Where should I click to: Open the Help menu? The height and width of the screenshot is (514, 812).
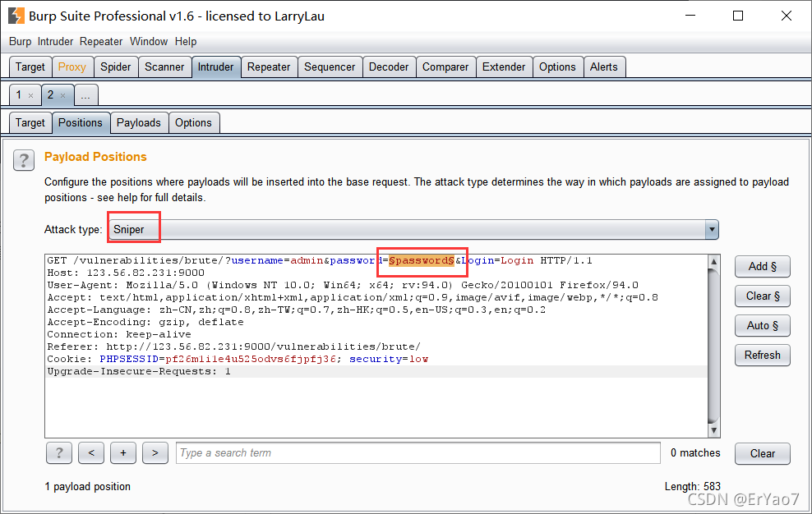(186, 41)
